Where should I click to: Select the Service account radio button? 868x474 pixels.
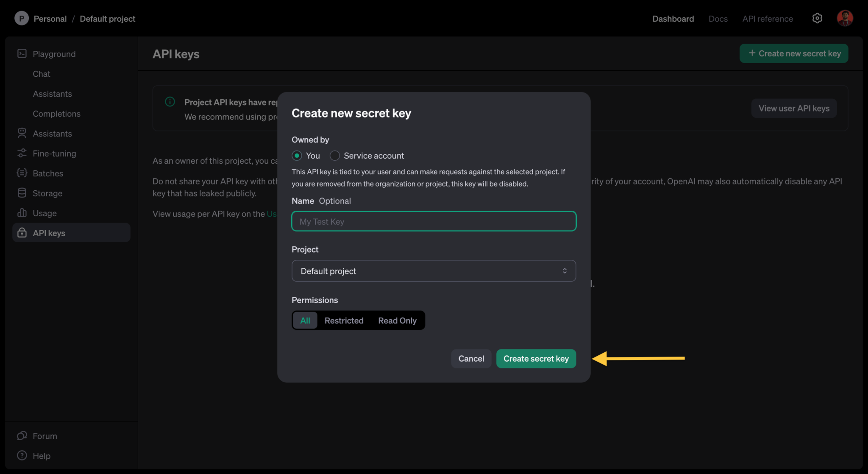click(335, 156)
